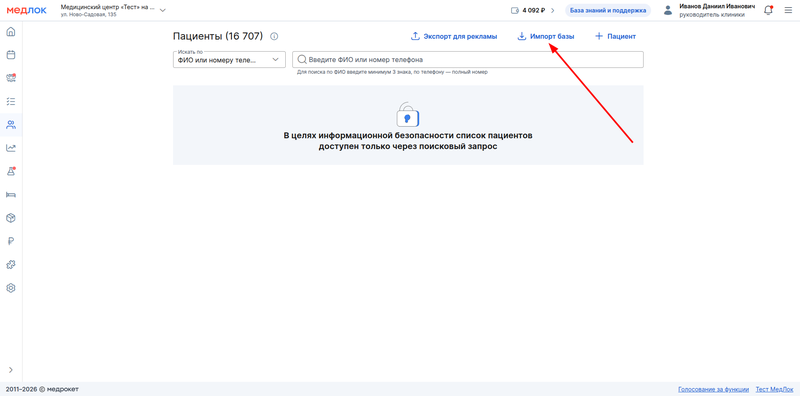Click the magnifier icon in search field
This screenshot has width=800, height=396.
coord(302,60)
